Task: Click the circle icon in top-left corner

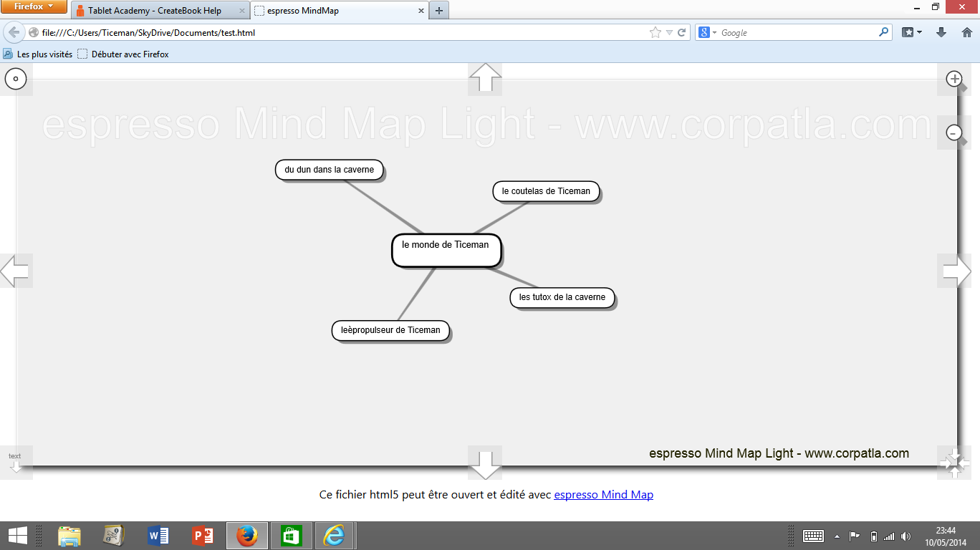Action: pos(16,79)
